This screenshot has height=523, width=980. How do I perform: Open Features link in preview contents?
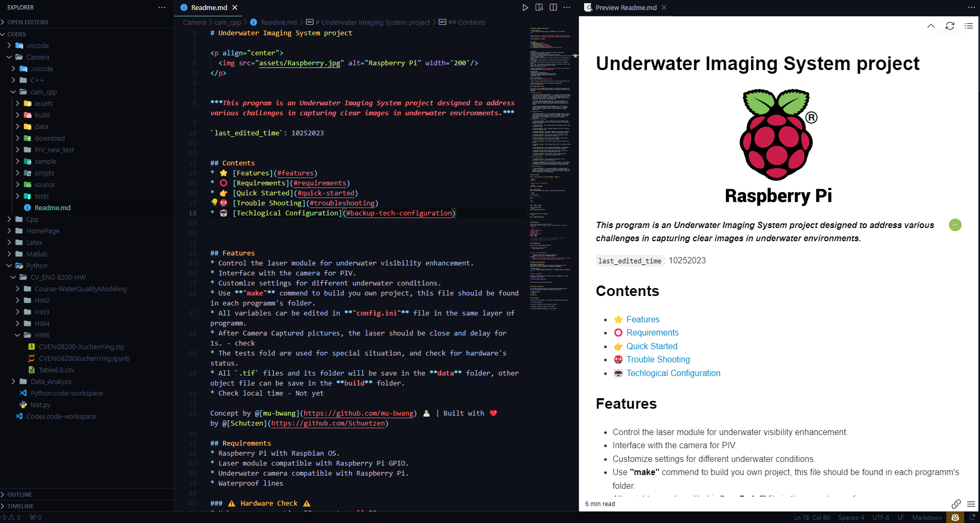pos(643,319)
